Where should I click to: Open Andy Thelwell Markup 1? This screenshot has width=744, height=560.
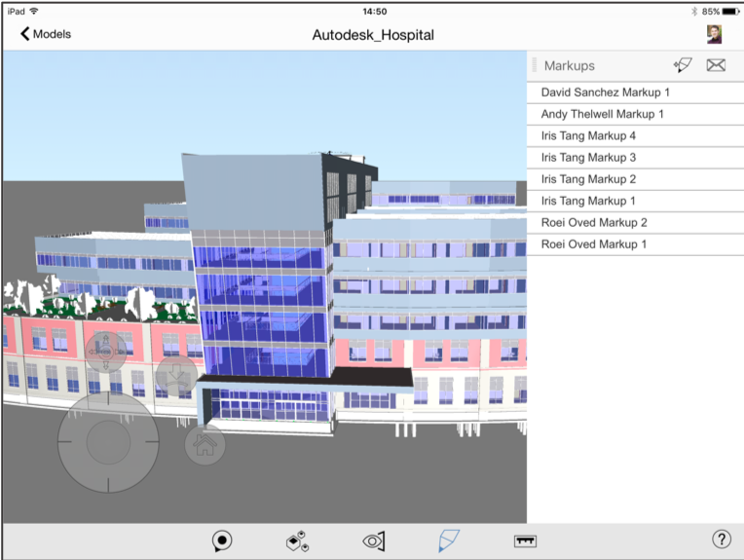point(635,114)
